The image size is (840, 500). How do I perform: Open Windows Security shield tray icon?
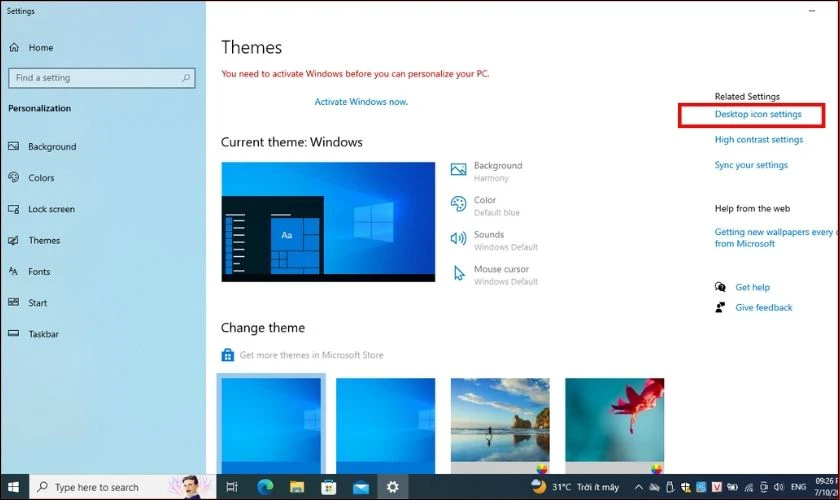(x=686, y=487)
